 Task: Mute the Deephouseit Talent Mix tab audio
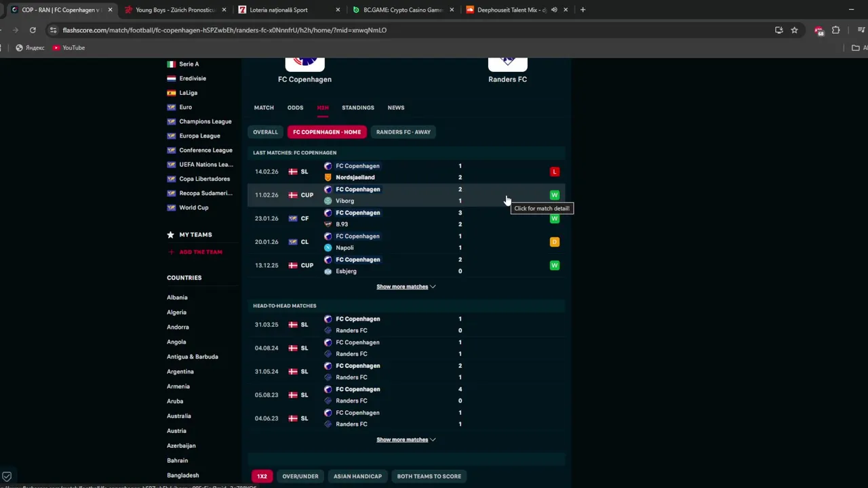click(554, 9)
